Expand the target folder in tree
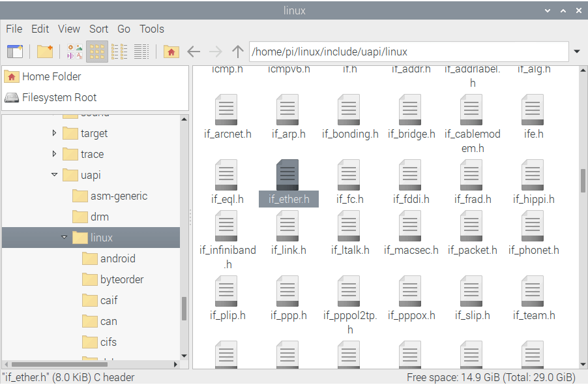 tap(54, 133)
